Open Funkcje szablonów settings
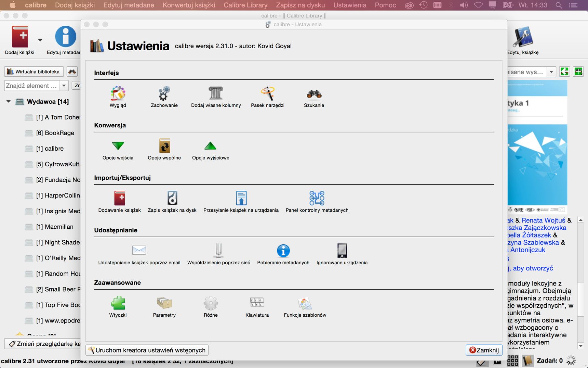This screenshot has height=368, width=588. 305,307
